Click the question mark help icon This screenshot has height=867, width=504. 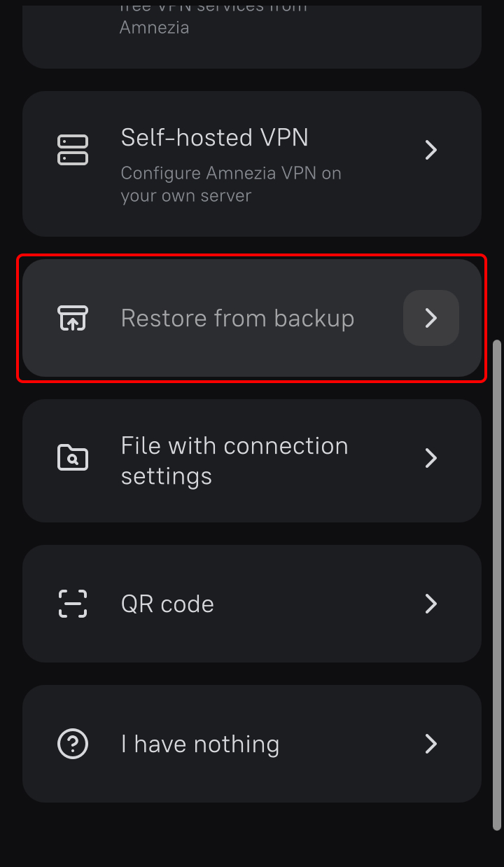73,744
